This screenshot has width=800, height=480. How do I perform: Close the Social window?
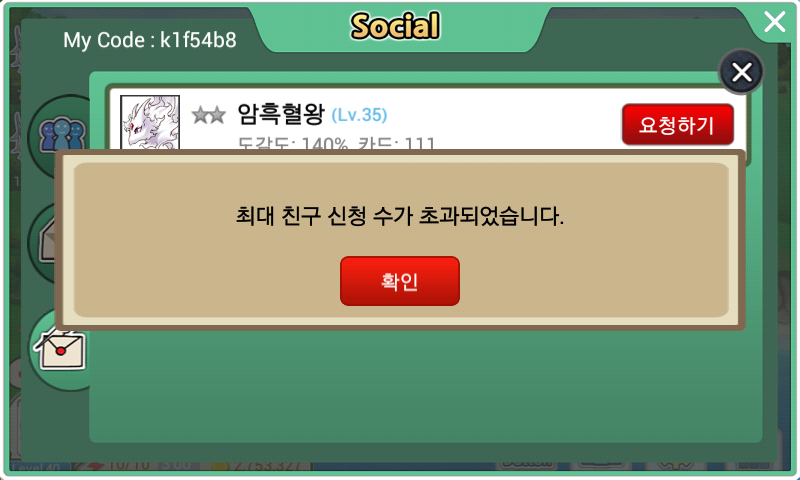[x=774, y=22]
